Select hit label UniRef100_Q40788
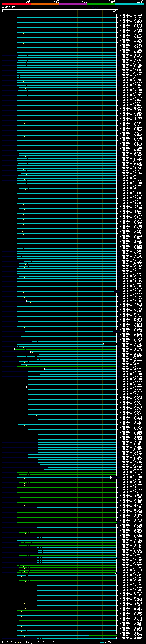This screenshot has width=146, height=644. (x=131, y=371)
